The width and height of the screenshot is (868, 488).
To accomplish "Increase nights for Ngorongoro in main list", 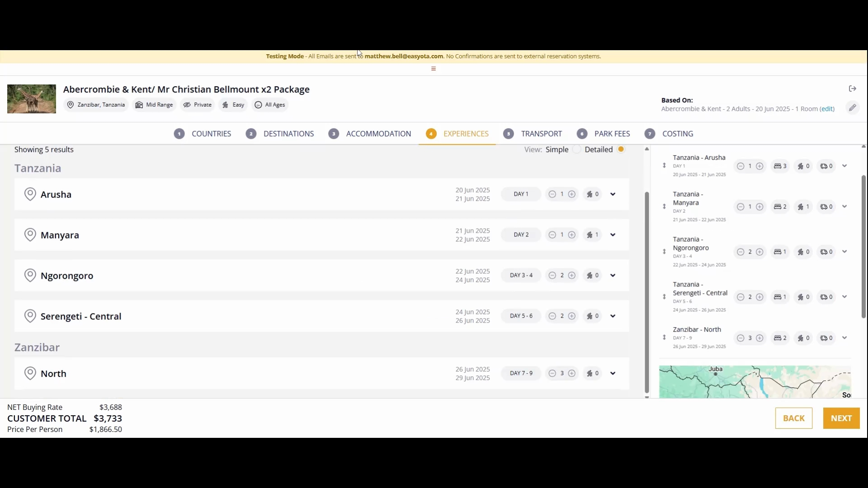I will click(572, 276).
